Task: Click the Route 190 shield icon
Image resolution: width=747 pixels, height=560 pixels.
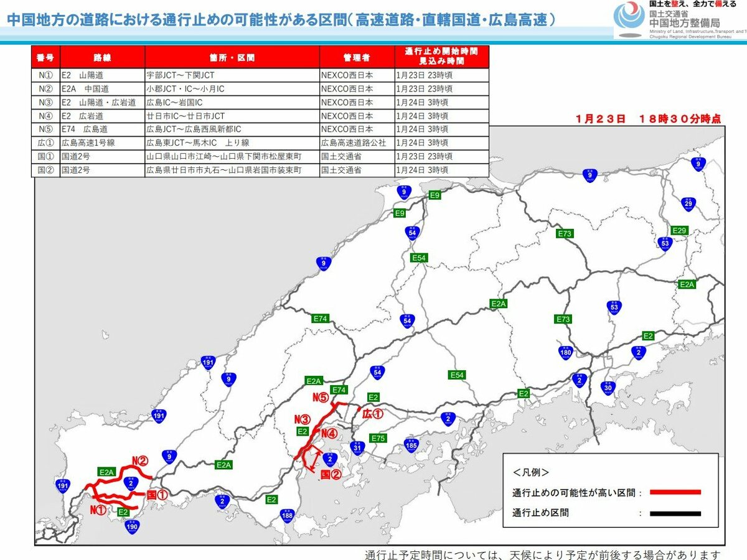Action: pyautogui.click(x=131, y=526)
